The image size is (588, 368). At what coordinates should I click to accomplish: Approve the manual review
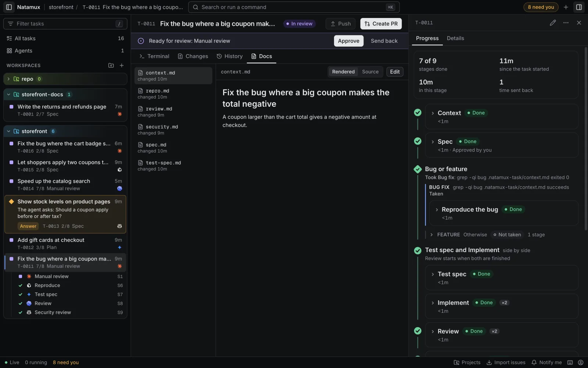348,41
